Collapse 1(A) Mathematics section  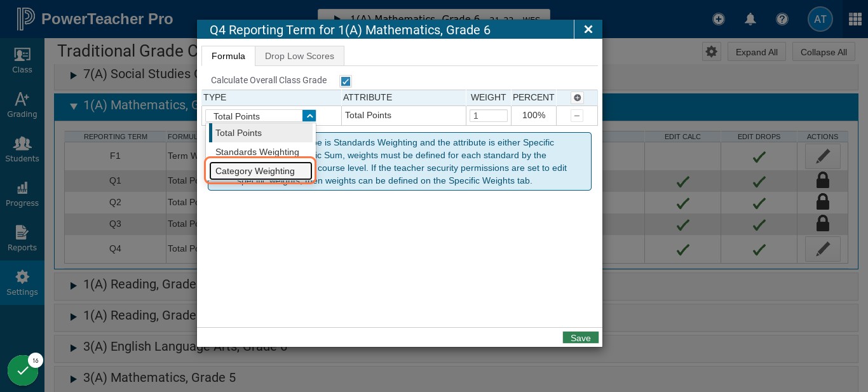[73, 106]
